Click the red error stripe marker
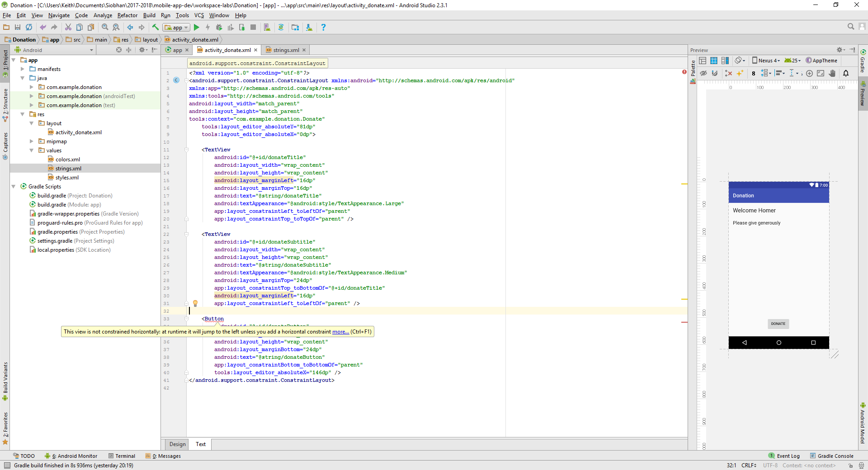868x470 pixels. point(684,322)
